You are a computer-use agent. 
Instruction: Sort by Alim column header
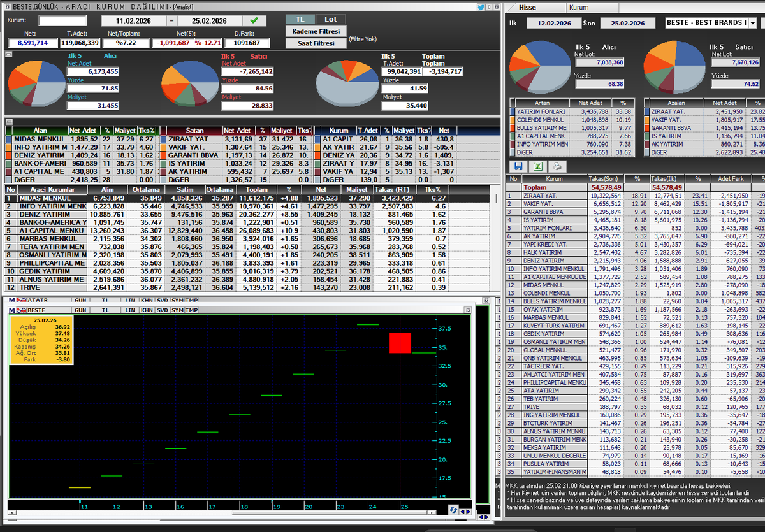click(107, 190)
